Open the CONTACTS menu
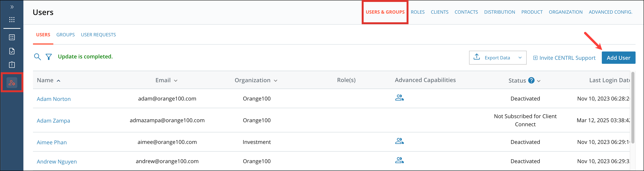This screenshot has height=171, width=644. pyautogui.click(x=466, y=12)
